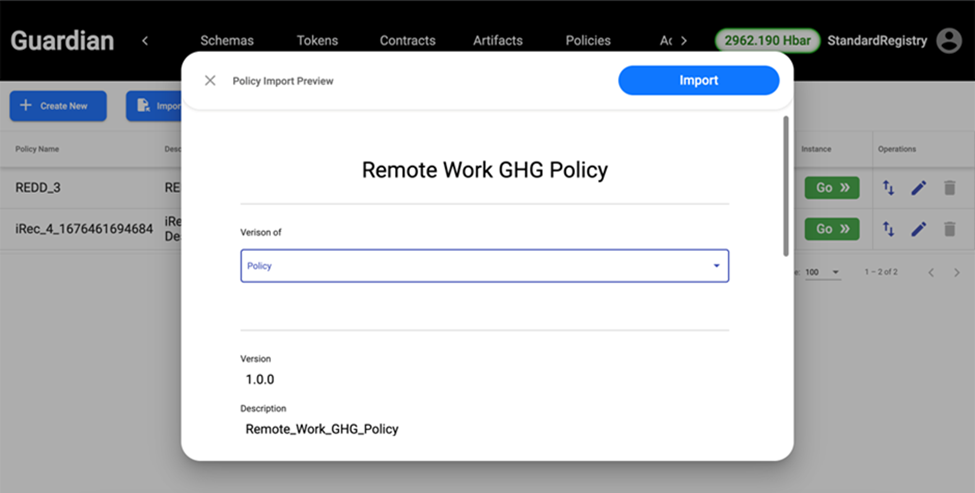Close the Policy Import Preview dialog
Screen dimensions: 975x493
click(210, 81)
